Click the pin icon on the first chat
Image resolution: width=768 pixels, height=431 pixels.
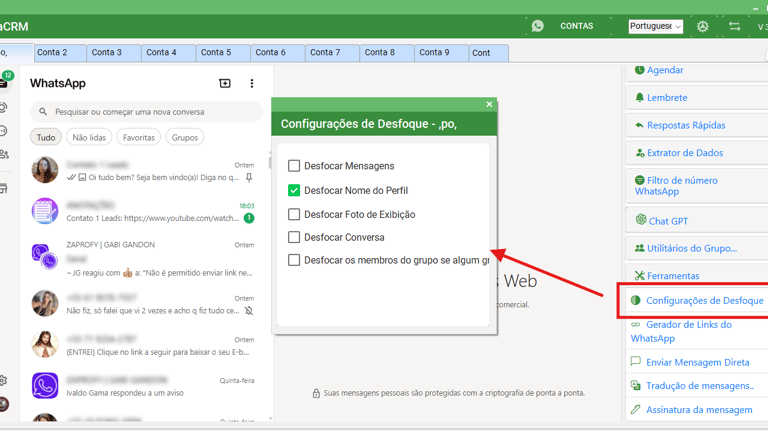click(x=249, y=177)
